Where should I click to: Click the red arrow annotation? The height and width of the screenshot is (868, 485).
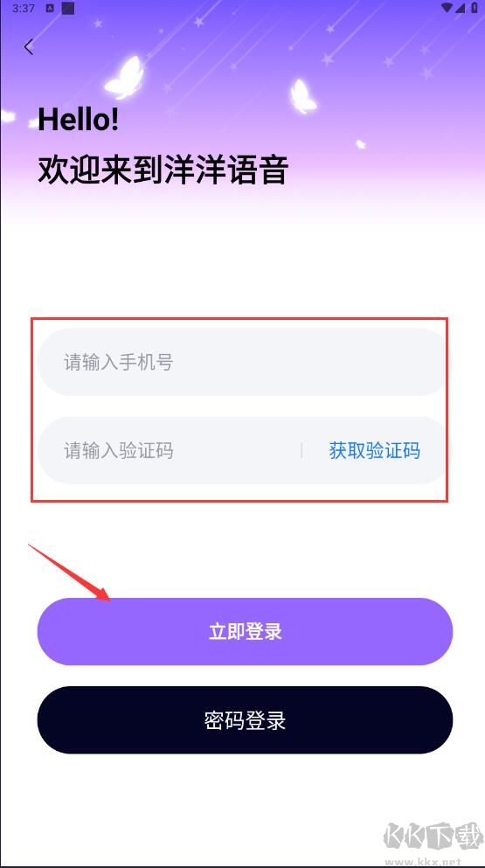tap(69, 573)
